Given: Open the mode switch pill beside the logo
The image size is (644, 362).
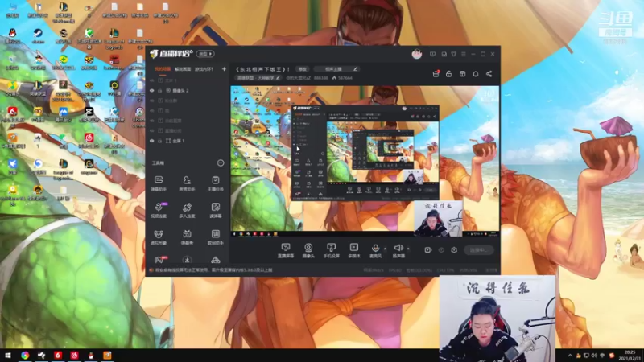Looking at the screenshot, I should pyautogui.click(x=205, y=54).
